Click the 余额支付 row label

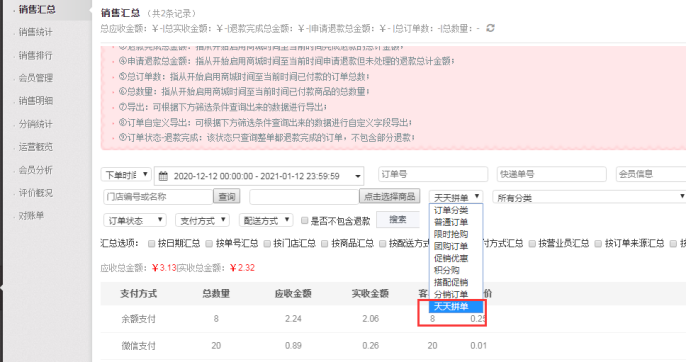click(x=138, y=319)
